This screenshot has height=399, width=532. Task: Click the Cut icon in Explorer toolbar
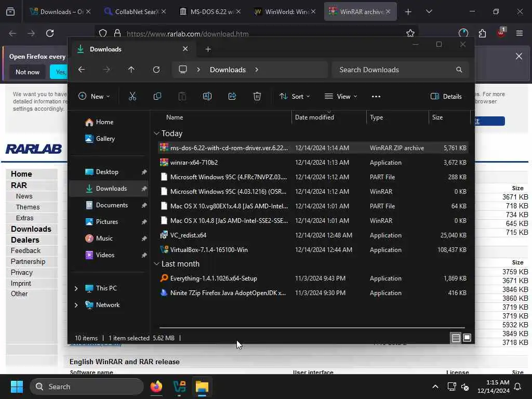[132, 96]
